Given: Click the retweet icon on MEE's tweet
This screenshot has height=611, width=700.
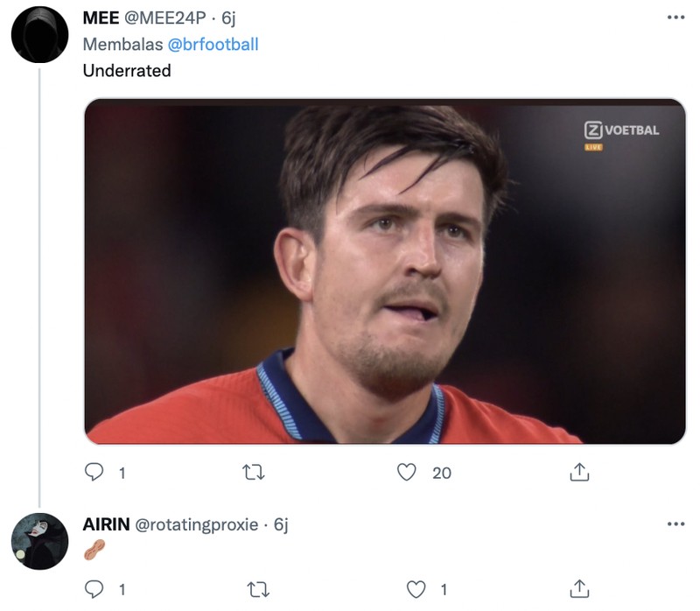Looking at the screenshot, I should pyautogui.click(x=254, y=472).
